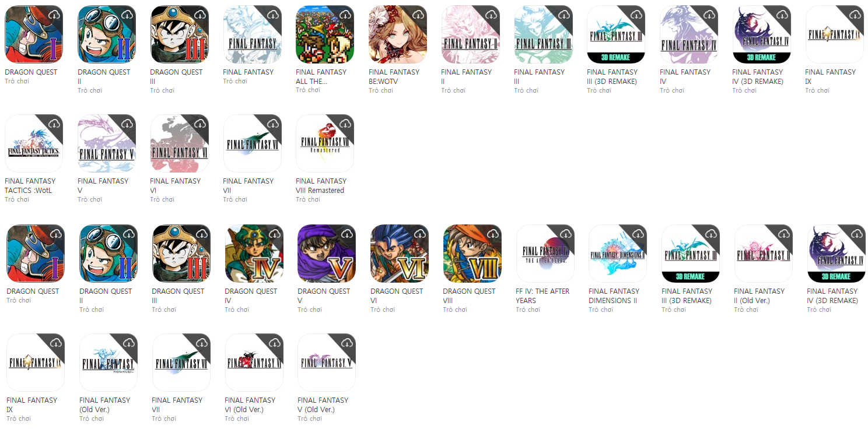Screen dimensions: 868x443
Task: Open top-row FINAL FANTASY VI pixel remaster icon
Action: click(x=180, y=143)
